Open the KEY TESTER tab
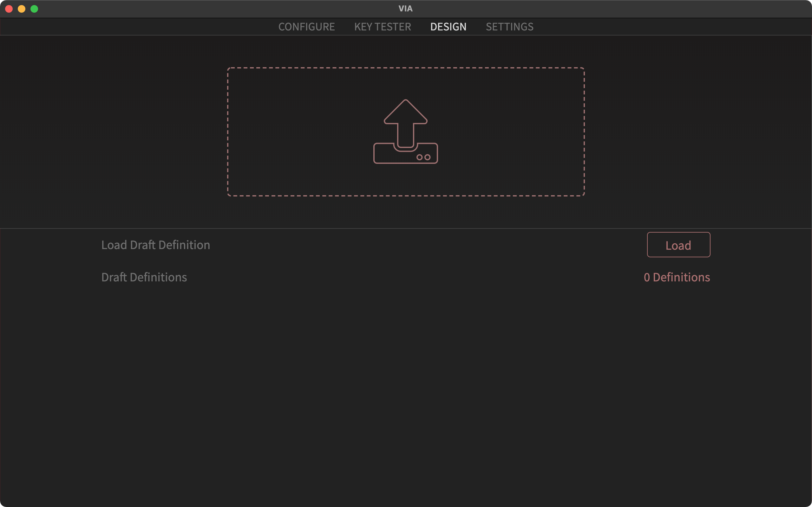Image resolution: width=812 pixels, height=507 pixels. coord(383,27)
